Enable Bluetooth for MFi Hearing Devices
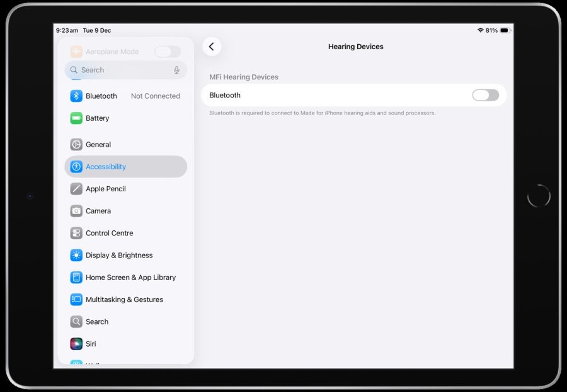 pyautogui.click(x=485, y=95)
